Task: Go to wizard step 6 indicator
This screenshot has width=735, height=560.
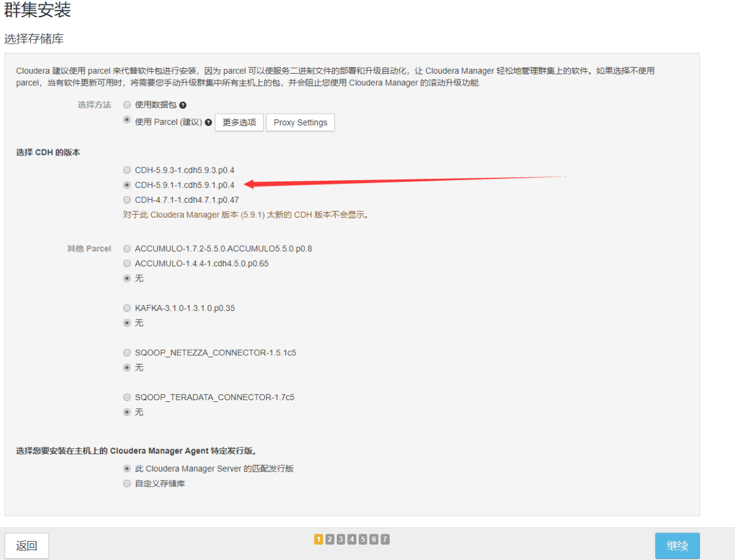Action: pos(374,539)
